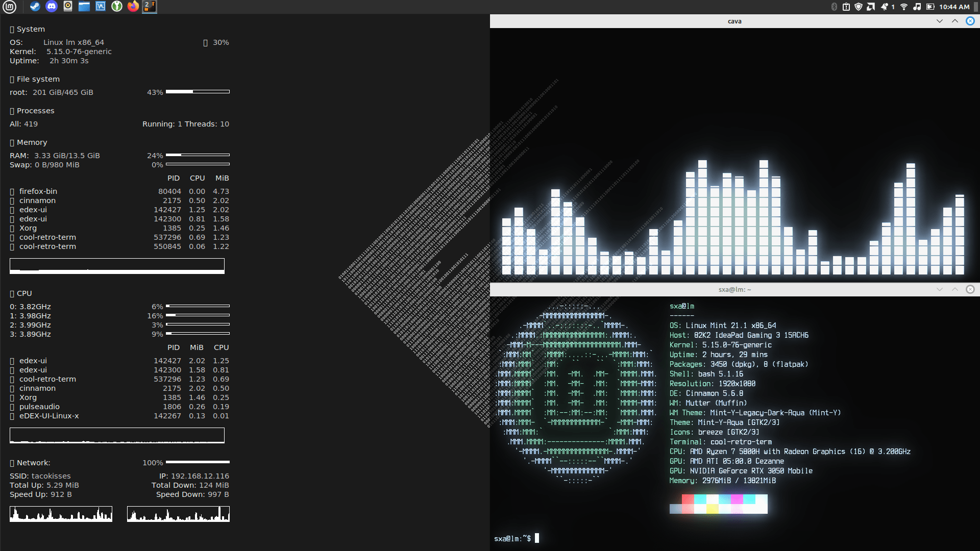The width and height of the screenshot is (980, 551).
Task: Switch to grouped cool-retro-term windows icon
Action: pyautogui.click(x=150, y=7)
